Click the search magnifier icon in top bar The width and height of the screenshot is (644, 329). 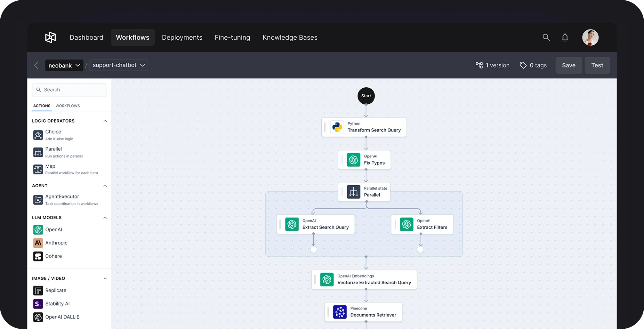[546, 38]
